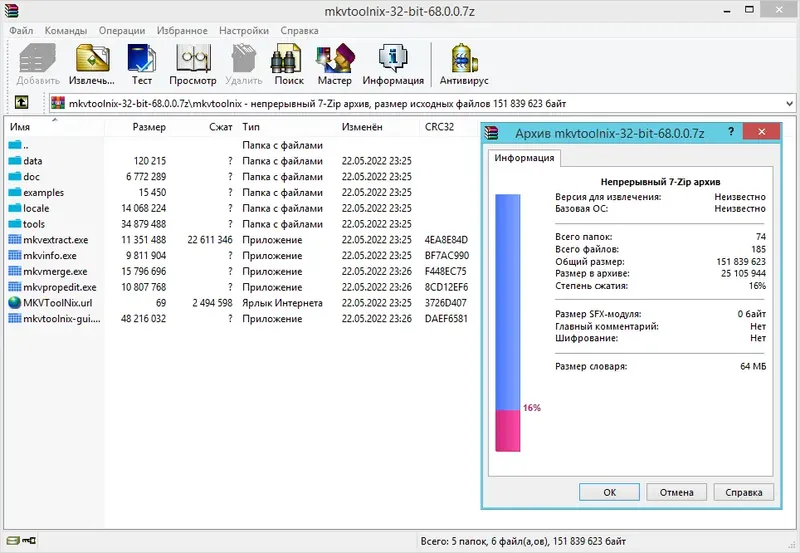800x553 pixels.
Task: Open the Справка menu in menu bar
Action: tap(299, 31)
